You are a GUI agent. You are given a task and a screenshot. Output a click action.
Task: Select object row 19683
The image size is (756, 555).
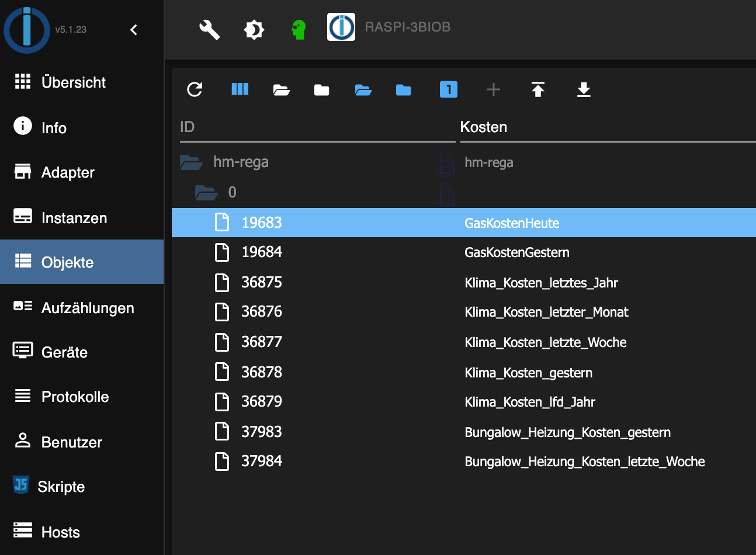click(x=464, y=223)
